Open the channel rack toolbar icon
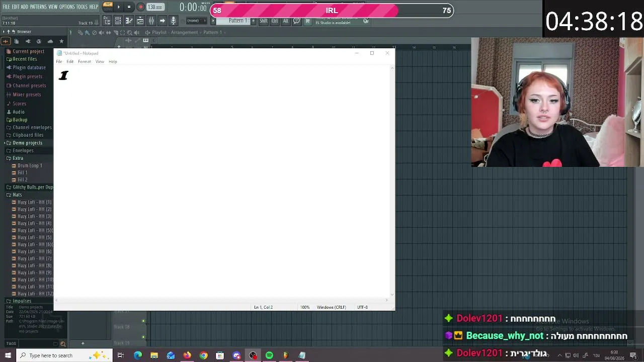The width and height of the screenshot is (644, 362). click(x=140, y=21)
